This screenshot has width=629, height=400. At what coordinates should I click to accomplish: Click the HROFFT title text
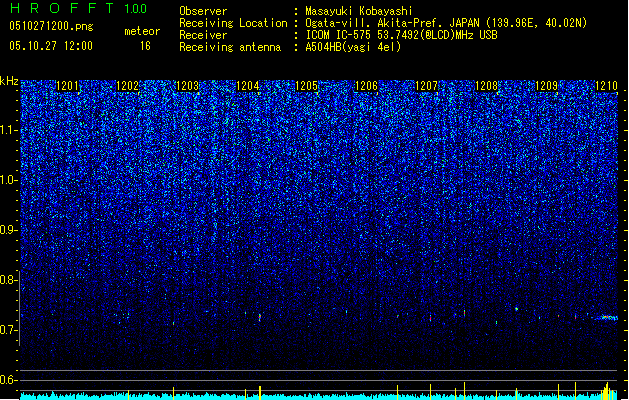tap(62, 8)
